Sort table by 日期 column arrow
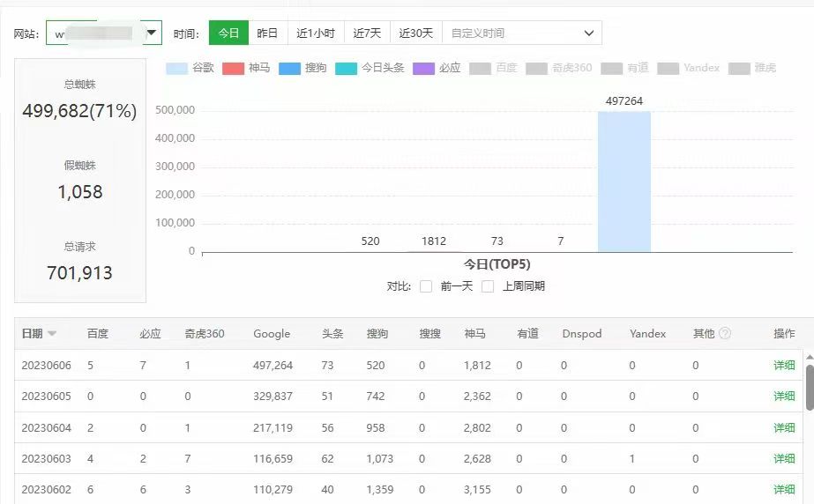Screen dimensions: 814x504 [52, 334]
